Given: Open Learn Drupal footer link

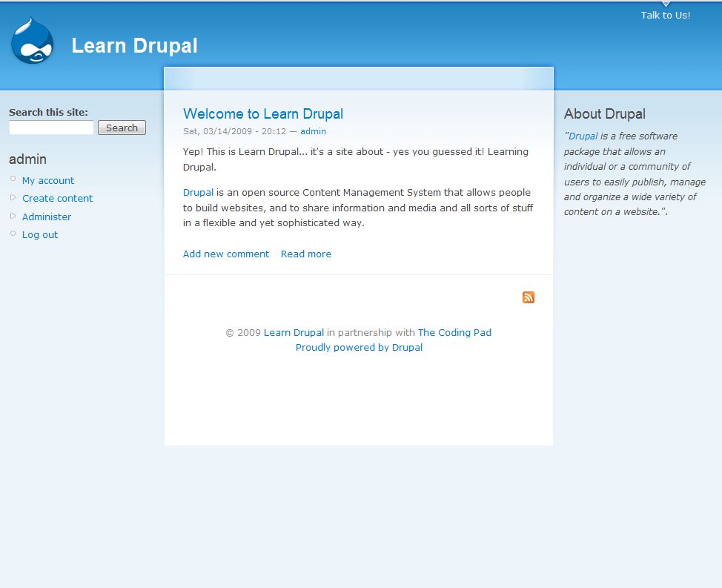Looking at the screenshot, I should tap(294, 332).
